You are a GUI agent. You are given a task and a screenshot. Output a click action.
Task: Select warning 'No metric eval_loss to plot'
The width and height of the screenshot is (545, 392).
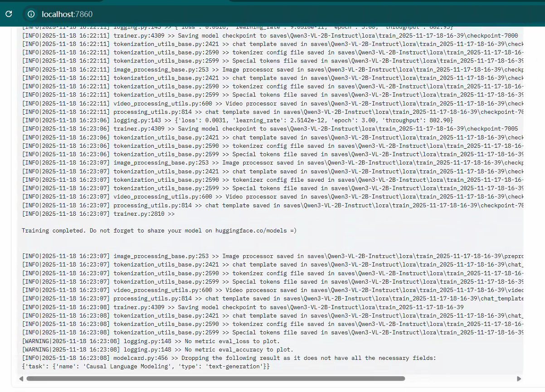click(x=151, y=341)
